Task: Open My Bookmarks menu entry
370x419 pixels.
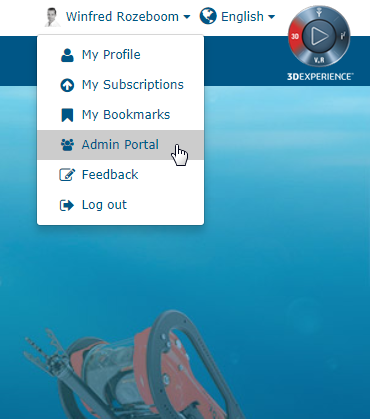Action: point(120,115)
